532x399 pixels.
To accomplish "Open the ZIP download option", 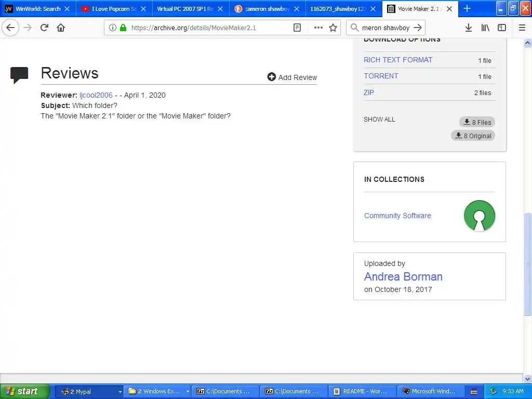I will [x=369, y=92].
